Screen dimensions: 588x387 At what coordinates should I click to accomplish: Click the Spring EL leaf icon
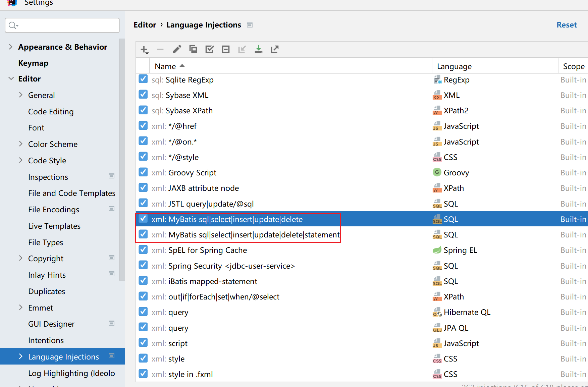[437, 250]
